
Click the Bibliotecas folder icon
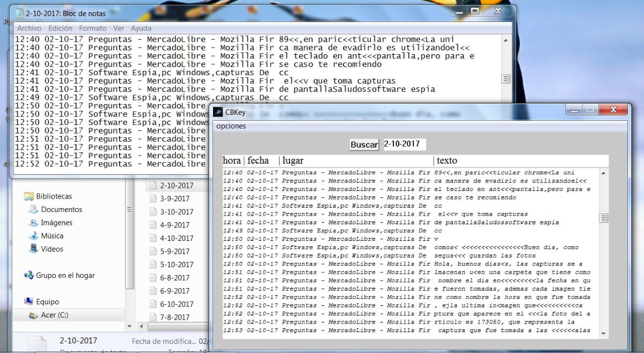29,196
